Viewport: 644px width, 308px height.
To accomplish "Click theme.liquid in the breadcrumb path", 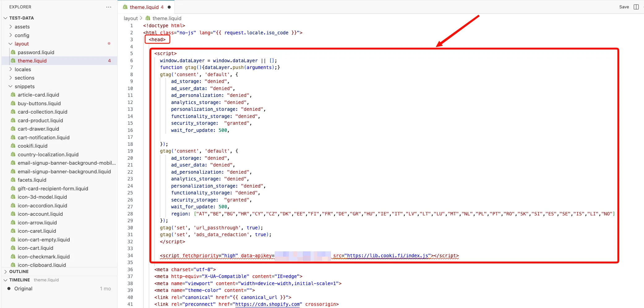I will 167,18.
